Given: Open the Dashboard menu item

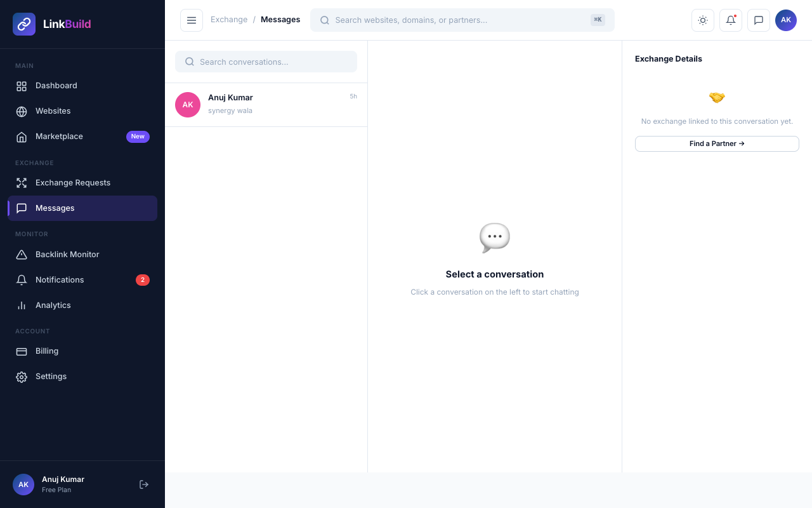Looking at the screenshot, I should coord(82,86).
